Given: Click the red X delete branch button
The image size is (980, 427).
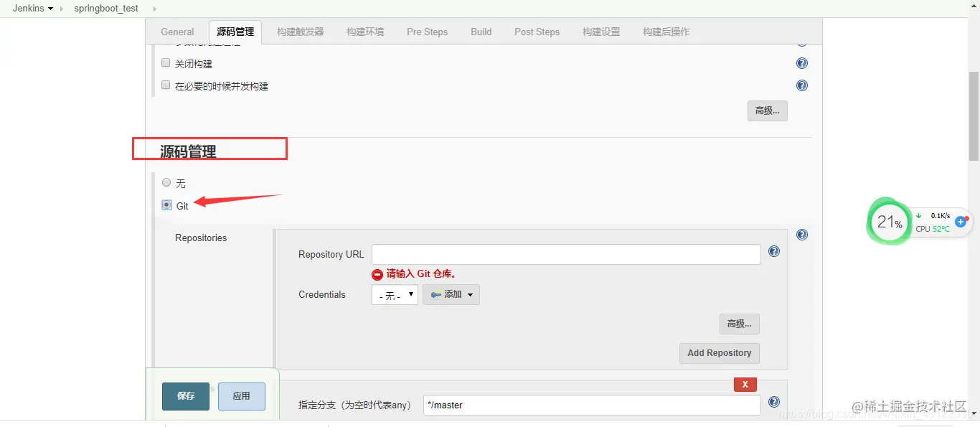Looking at the screenshot, I should click(745, 385).
